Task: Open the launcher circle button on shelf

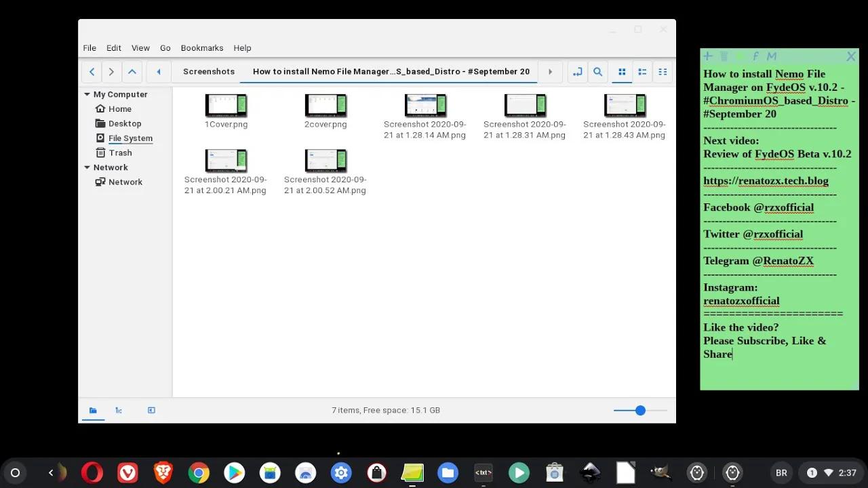Action: (15, 472)
